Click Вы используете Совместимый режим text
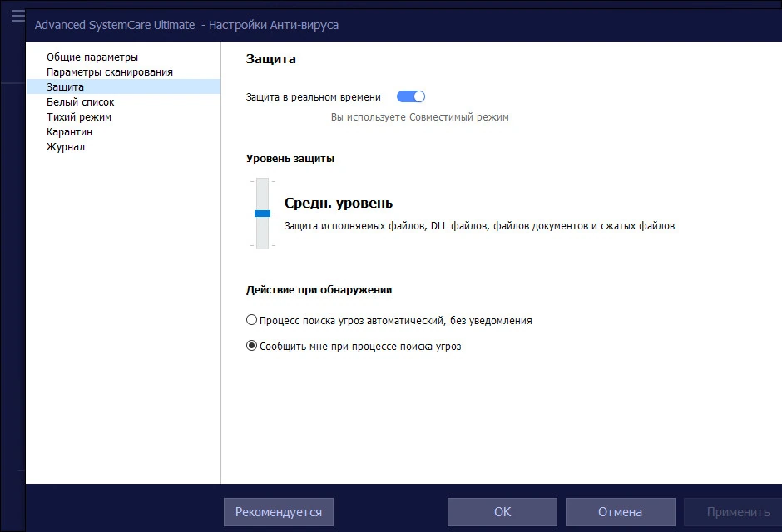The height and width of the screenshot is (532, 782). [x=420, y=117]
